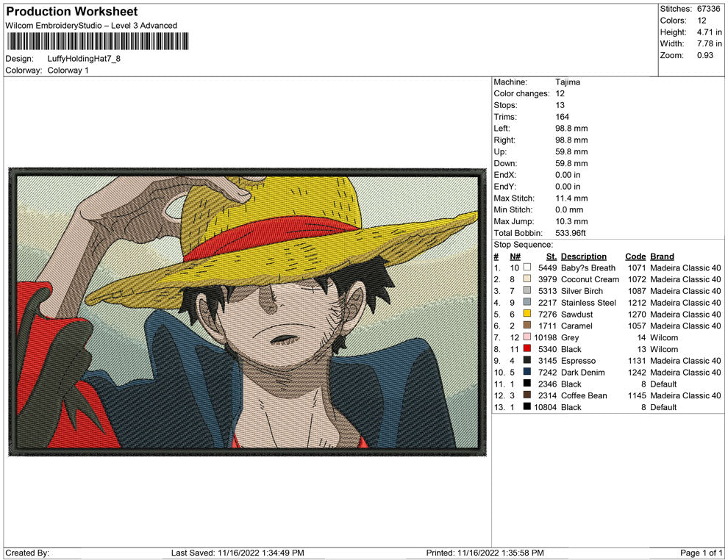Image resolution: width=728 pixels, height=560 pixels.
Task: Click the 'Code' column header
Action: click(x=635, y=256)
